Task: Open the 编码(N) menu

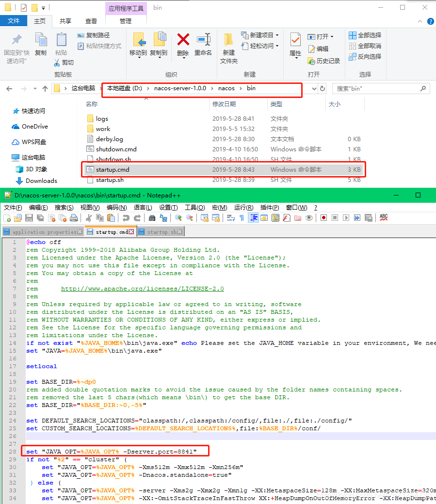Action: 116,208
